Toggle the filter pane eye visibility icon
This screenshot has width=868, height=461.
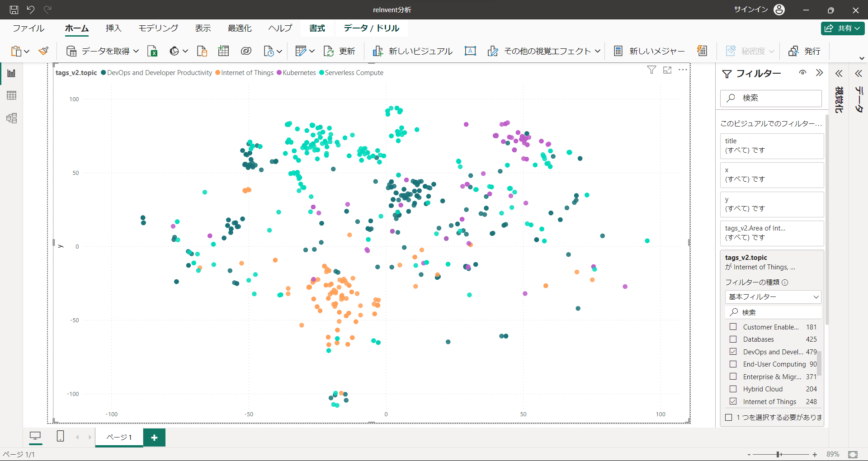[x=802, y=73]
